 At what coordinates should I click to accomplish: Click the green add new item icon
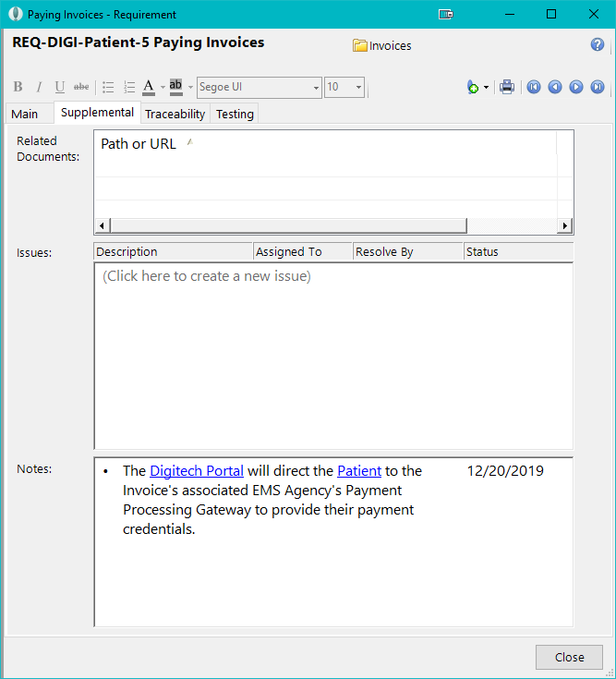473,87
